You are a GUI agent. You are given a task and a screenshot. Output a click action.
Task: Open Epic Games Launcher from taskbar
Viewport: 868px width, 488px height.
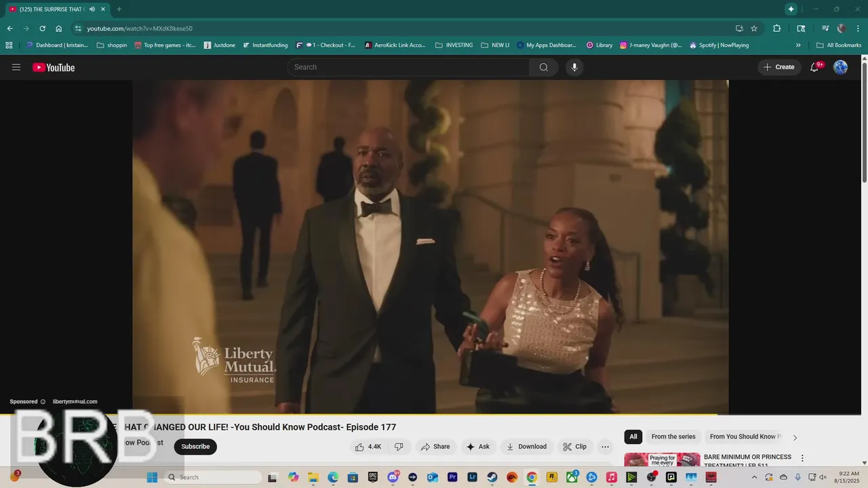coord(373,477)
